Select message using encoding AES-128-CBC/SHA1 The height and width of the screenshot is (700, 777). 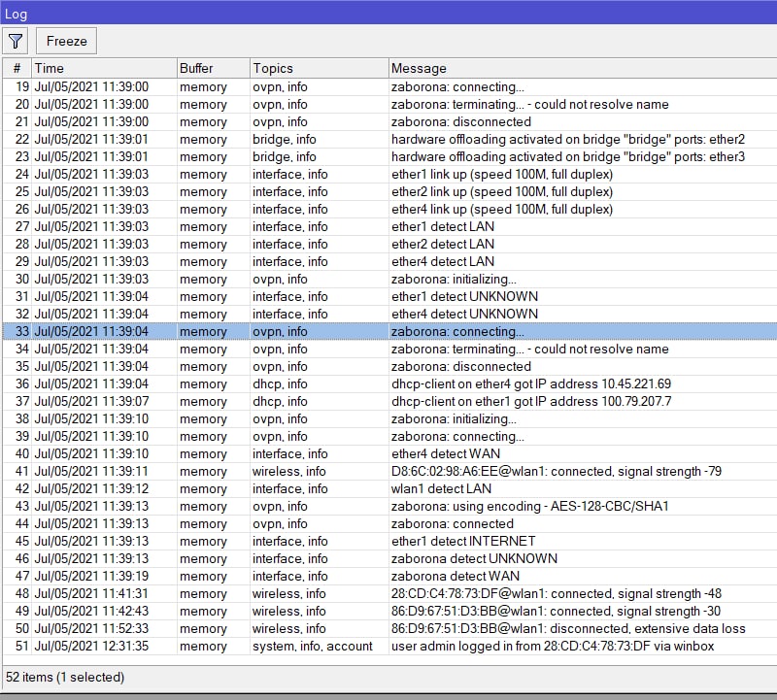coord(529,506)
